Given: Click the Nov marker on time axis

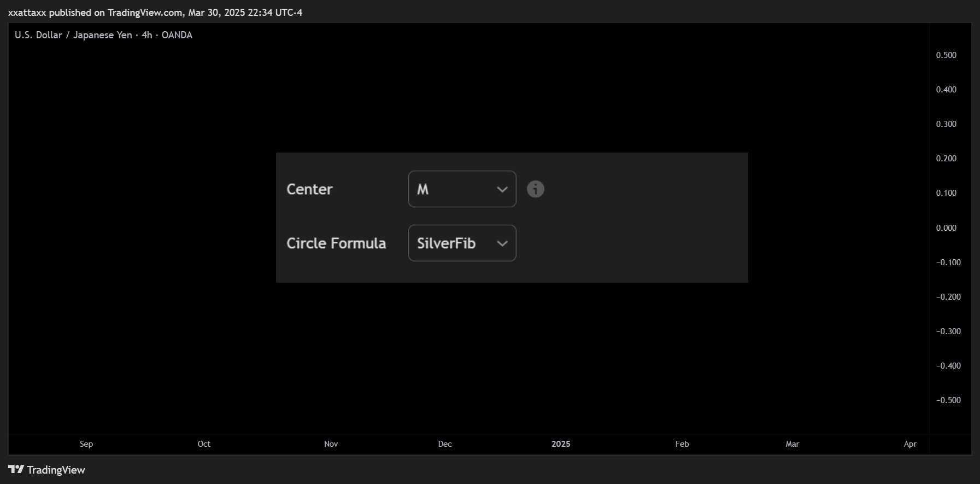Looking at the screenshot, I should point(331,444).
